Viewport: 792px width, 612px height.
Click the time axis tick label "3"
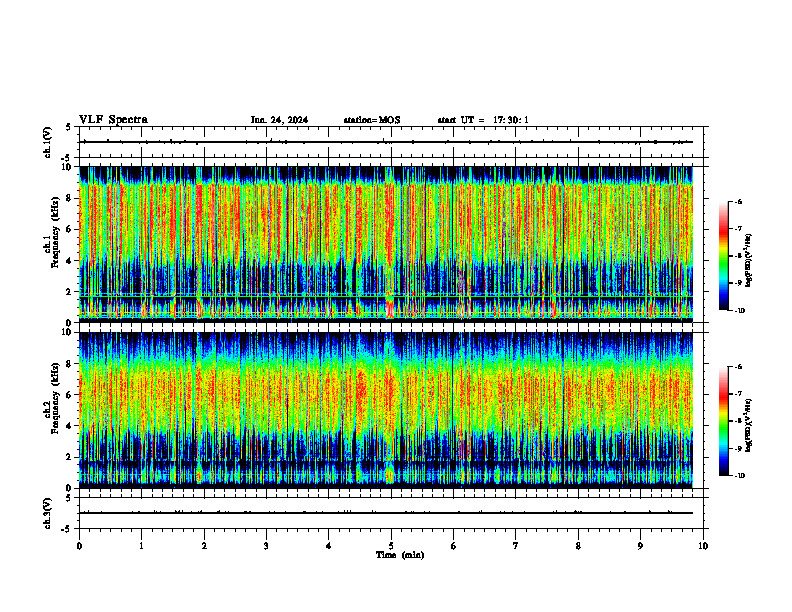point(266,546)
